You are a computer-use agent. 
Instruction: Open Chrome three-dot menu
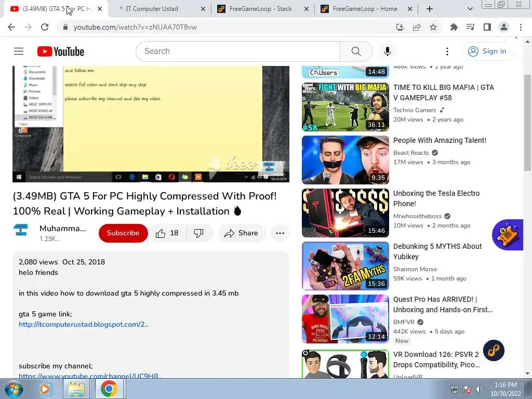[521, 27]
